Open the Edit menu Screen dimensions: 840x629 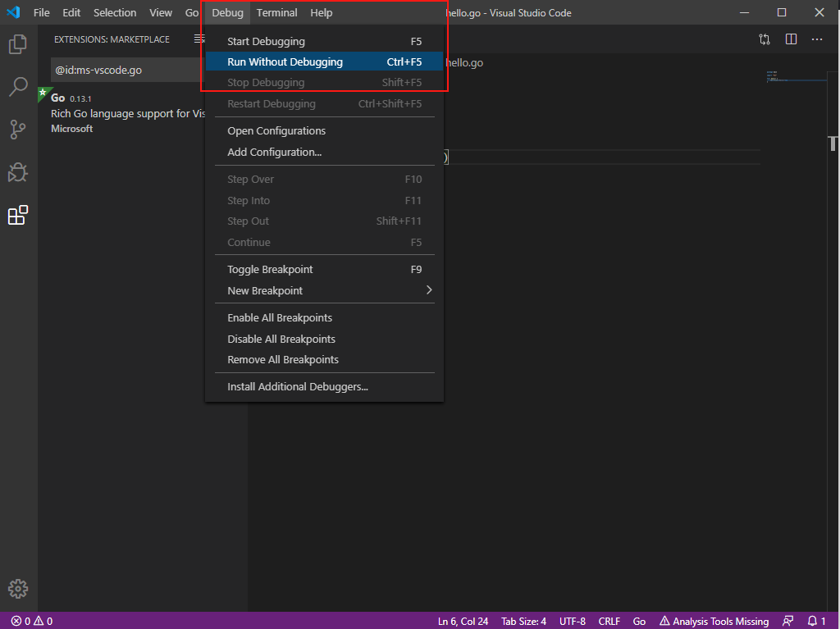coord(71,12)
